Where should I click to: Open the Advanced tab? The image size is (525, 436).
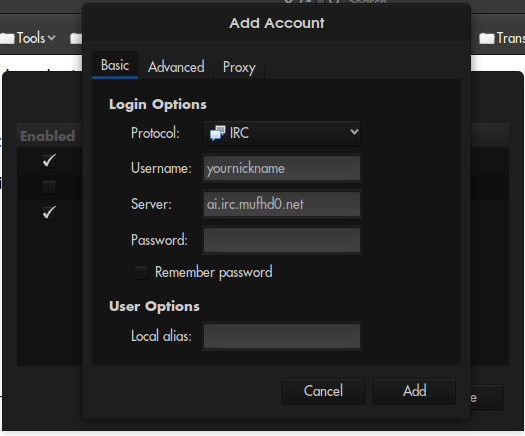click(x=176, y=67)
